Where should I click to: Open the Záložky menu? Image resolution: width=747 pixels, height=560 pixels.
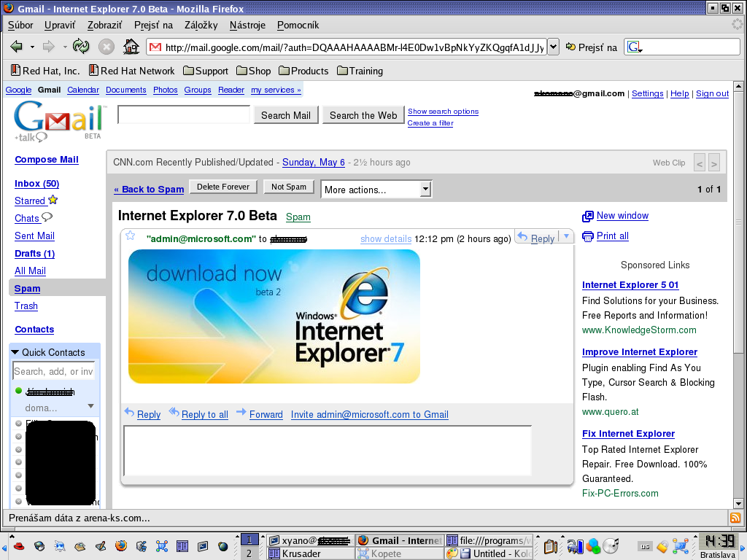(x=201, y=25)
